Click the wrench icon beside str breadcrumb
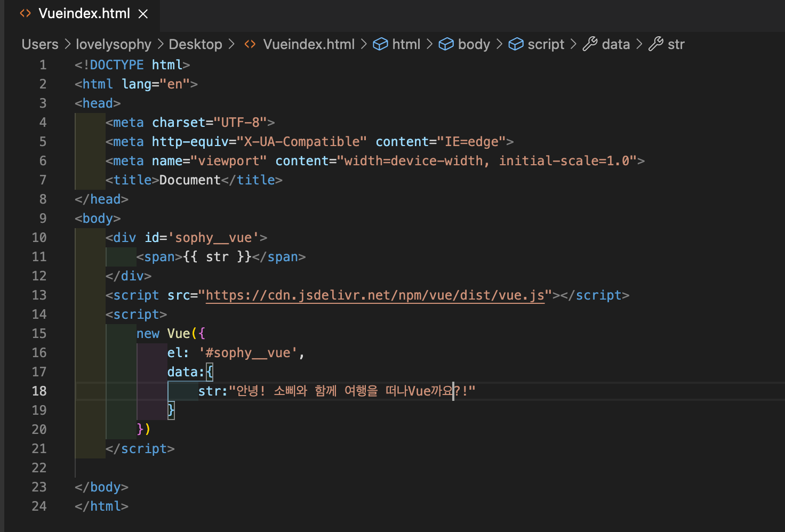The image size is (785, 532). 656,44
